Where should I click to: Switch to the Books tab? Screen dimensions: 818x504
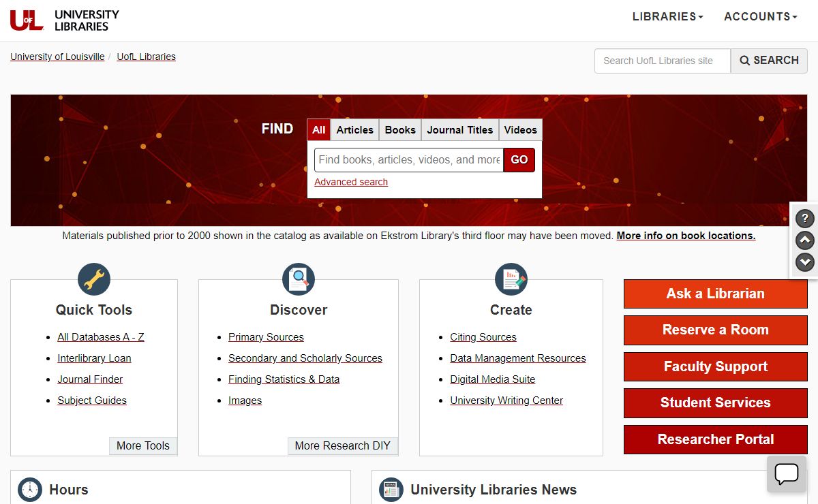tap(400, 129)
